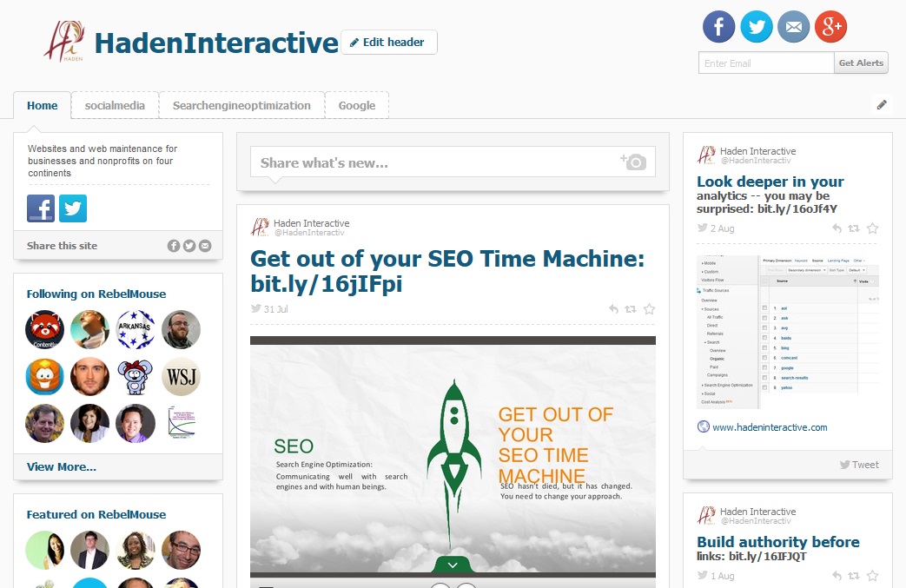Click the HadenInteractive logo image
906x588 pixels.
tap(64, 41)
